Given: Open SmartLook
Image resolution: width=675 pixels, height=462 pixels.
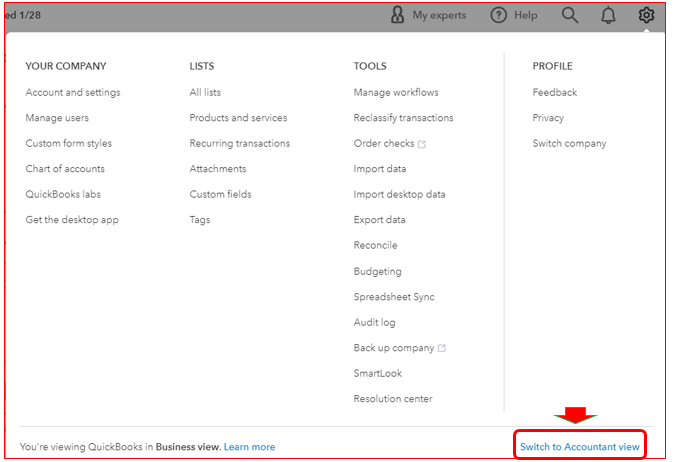Looking at the screenshot, I should tap(378, 373).
